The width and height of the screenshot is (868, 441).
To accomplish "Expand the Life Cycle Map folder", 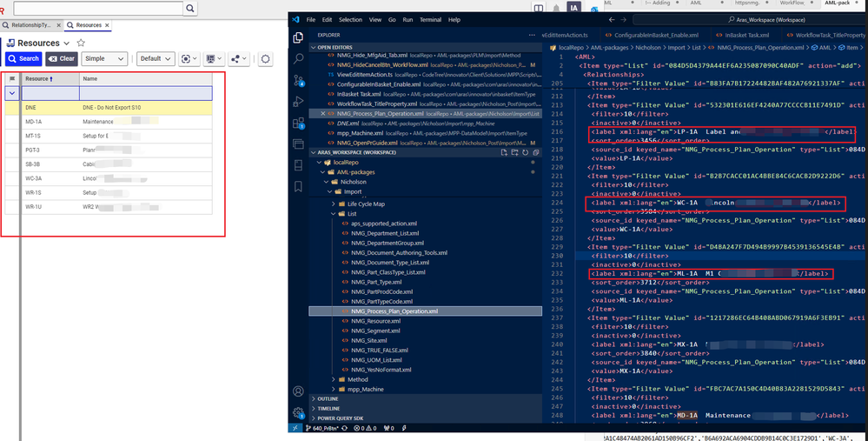I will (366, 203).
